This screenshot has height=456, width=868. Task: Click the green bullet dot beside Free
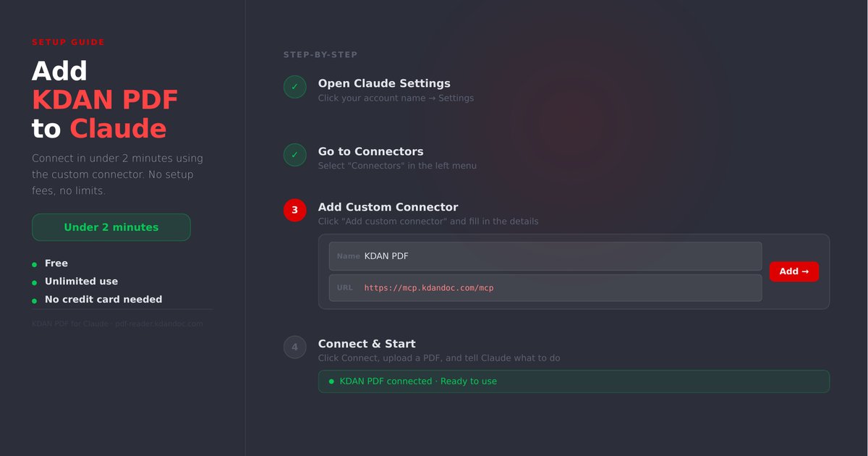coord(35,264)
